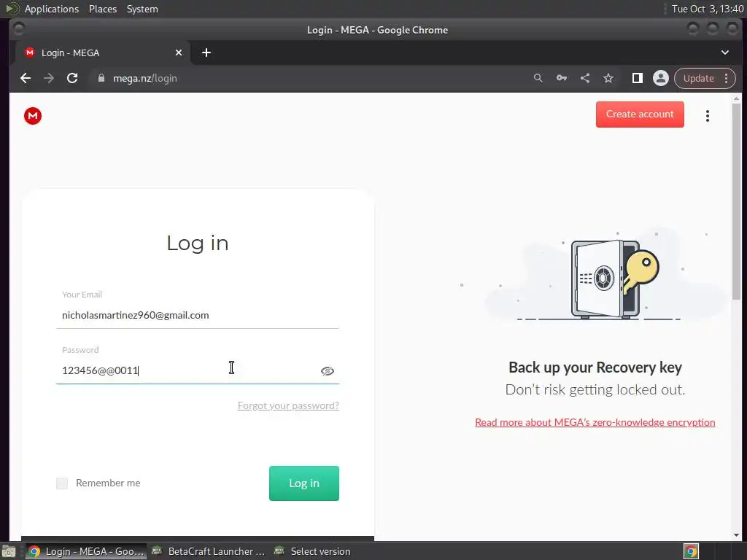Open the Chrome profile avatar
Image resolution: width=747 pixels, height=560 pixels.
click(x=661, y=78)
